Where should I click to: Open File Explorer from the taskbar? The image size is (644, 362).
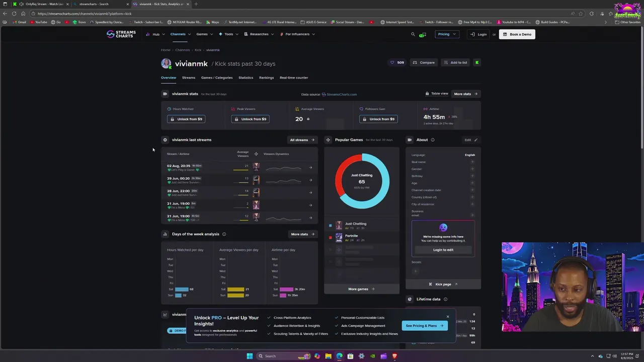(x=328, y=356)
